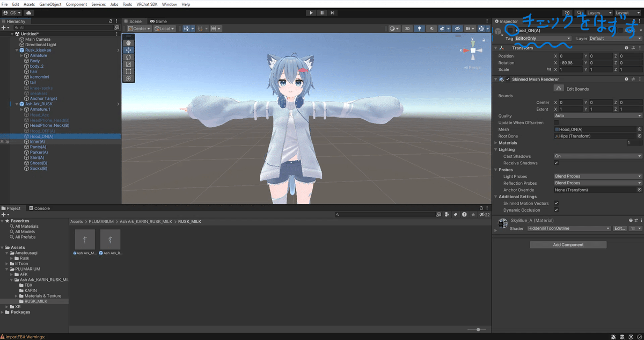644x340 pixels.
Task: Open Layout dropdown in top bar
Action: [x=628, y=12]
